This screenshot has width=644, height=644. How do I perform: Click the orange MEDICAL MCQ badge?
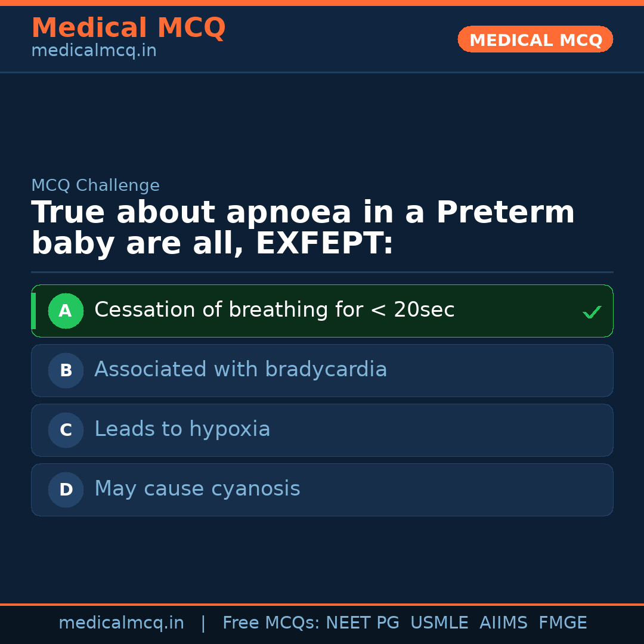point(535,39)
